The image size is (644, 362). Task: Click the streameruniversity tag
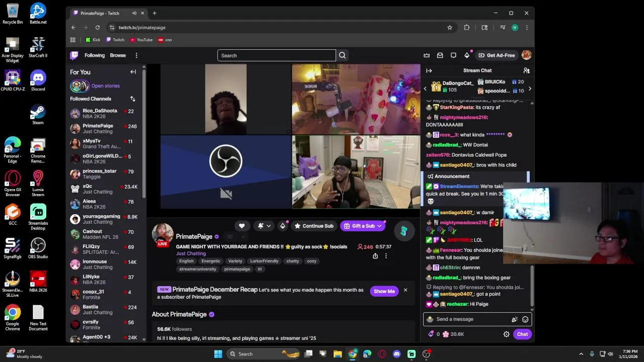pos(198,269)
